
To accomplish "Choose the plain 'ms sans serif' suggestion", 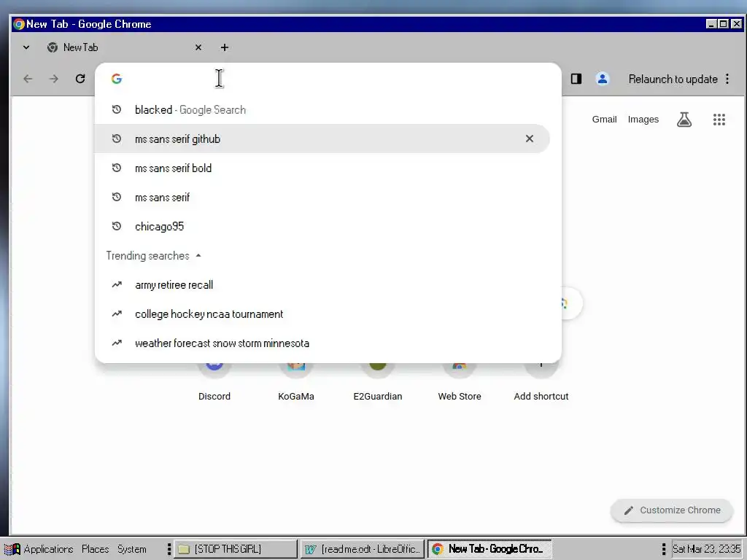I will click(322, 197).
